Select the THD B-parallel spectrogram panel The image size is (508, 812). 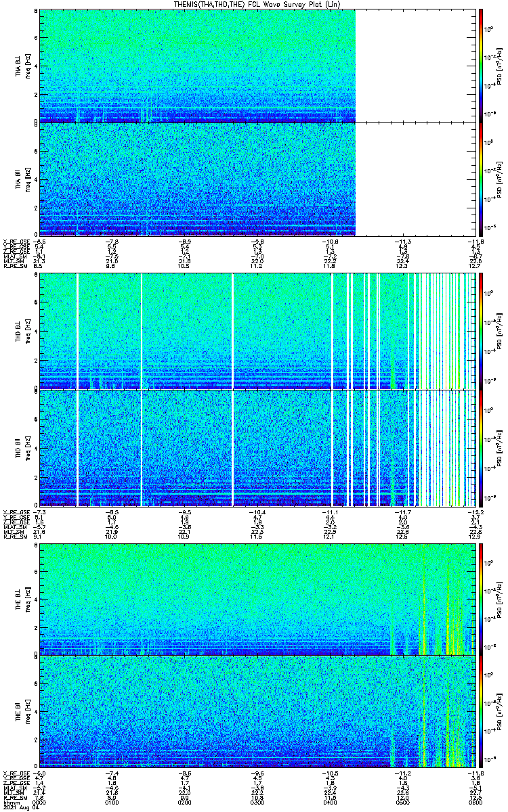tap(256, 448)
